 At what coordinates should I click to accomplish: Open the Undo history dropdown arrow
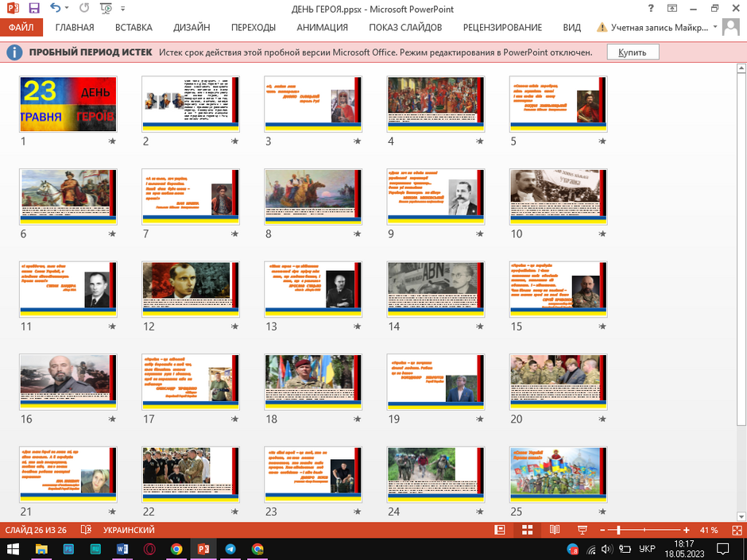tap(67, 8)
